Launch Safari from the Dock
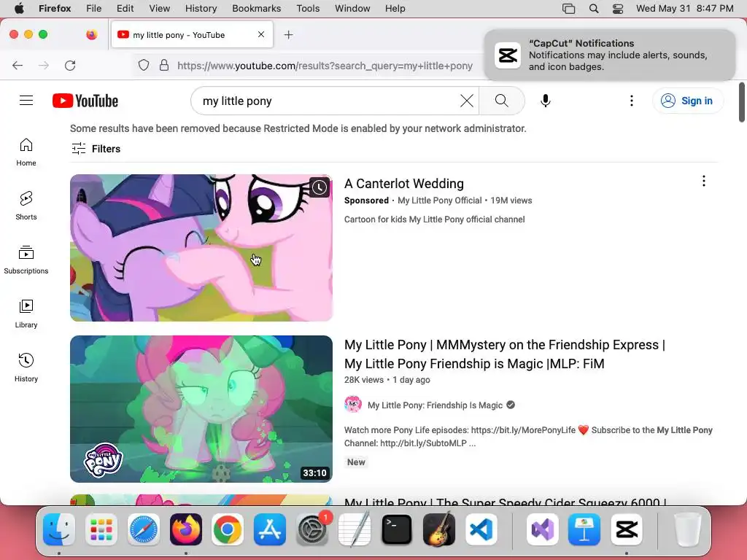 pyautogui.click(x=144, y=529)
